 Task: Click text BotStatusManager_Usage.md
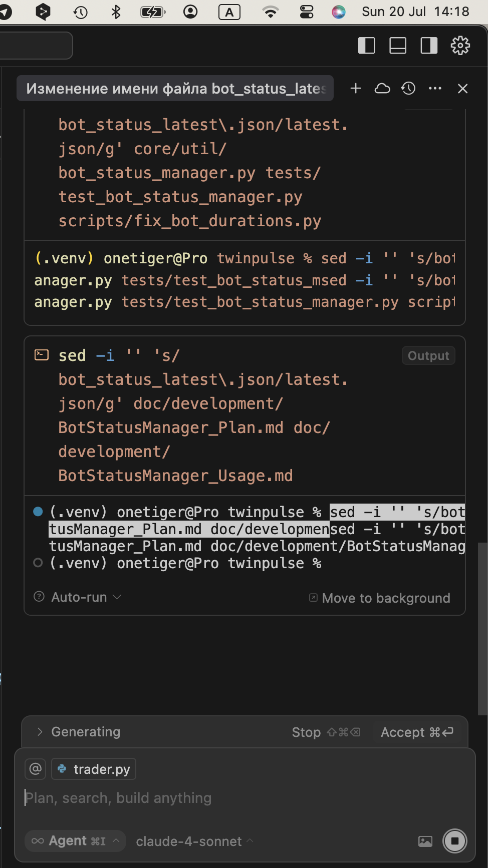click(x=175, y=476)
